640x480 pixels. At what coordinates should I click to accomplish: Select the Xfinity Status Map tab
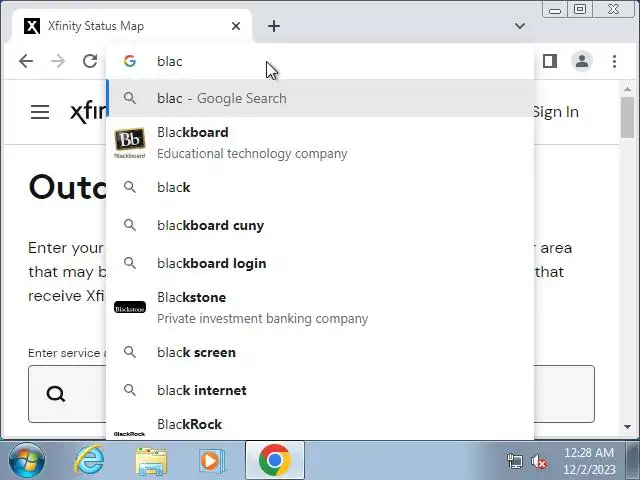132,26
